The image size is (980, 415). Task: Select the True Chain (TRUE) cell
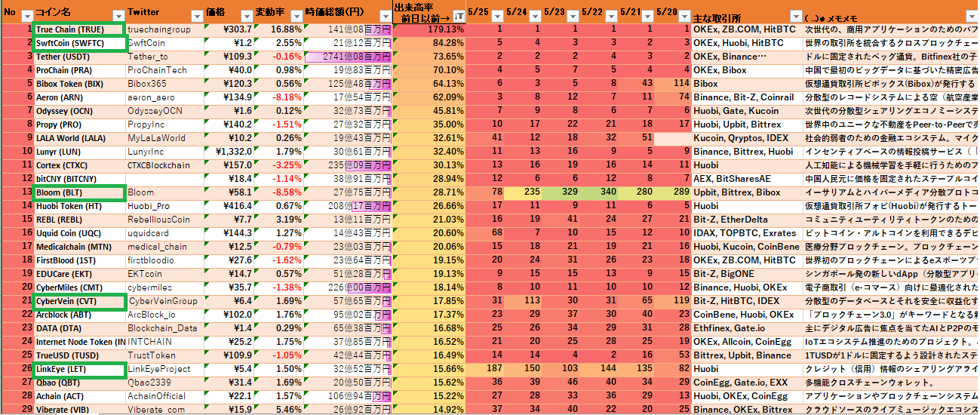tap(79, 29)
